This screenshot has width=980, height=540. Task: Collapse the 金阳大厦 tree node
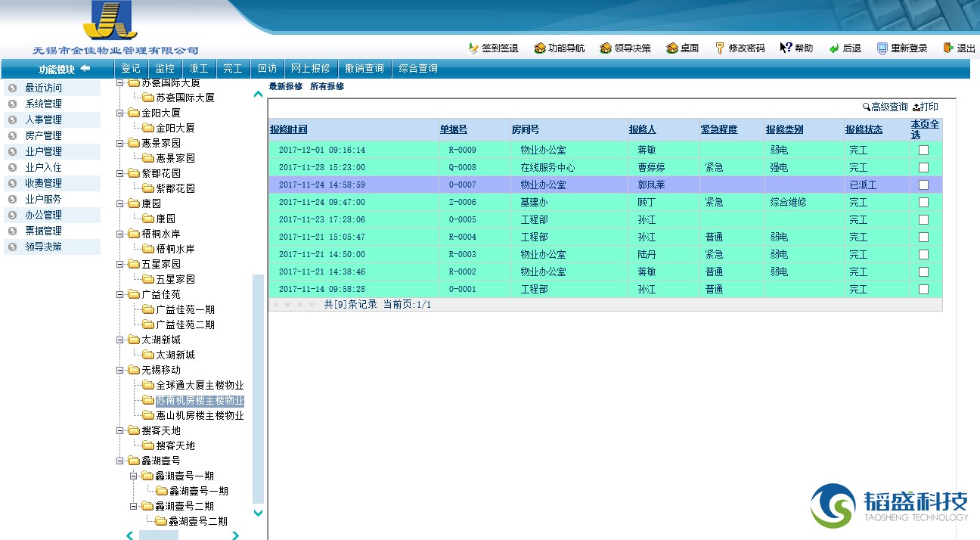(119, 113)
